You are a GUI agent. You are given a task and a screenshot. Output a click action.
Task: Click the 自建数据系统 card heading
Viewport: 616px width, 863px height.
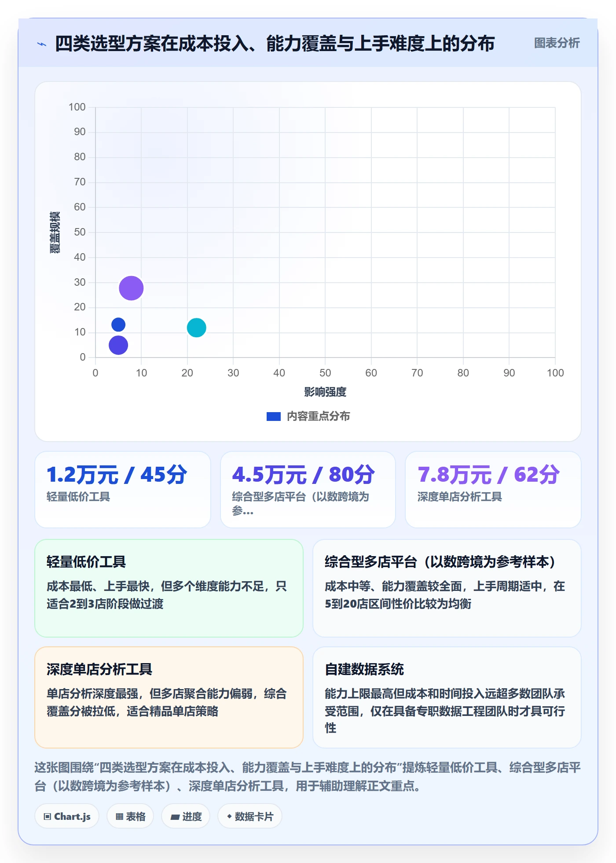(x=364, y=669)
